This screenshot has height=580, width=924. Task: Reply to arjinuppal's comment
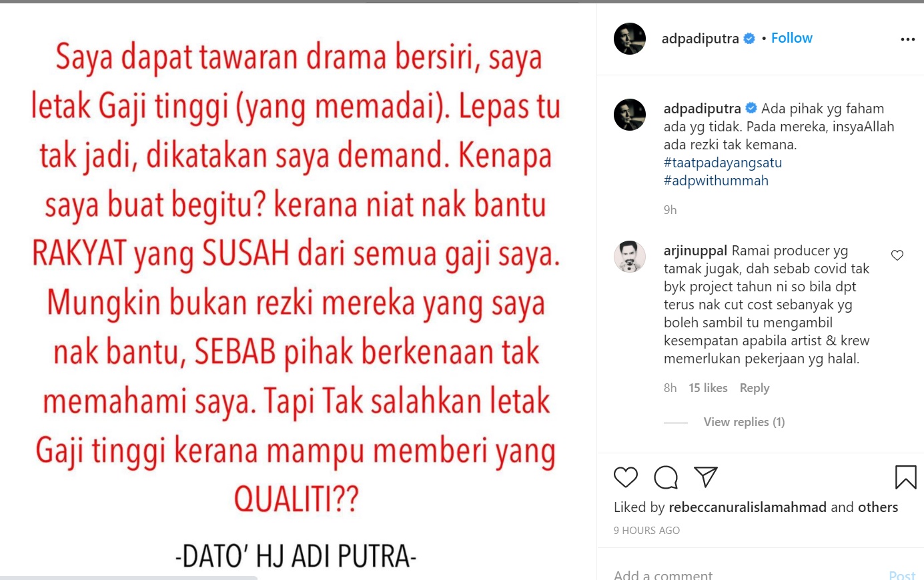755,388
